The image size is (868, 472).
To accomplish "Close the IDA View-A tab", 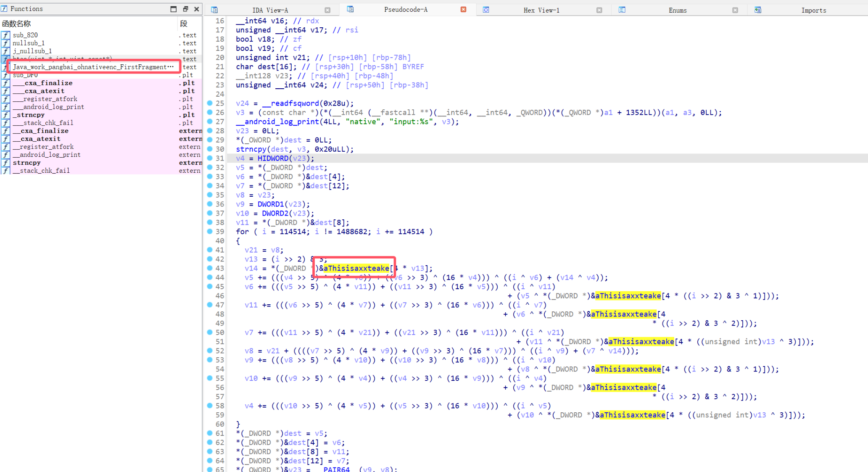I will [327, 10].
